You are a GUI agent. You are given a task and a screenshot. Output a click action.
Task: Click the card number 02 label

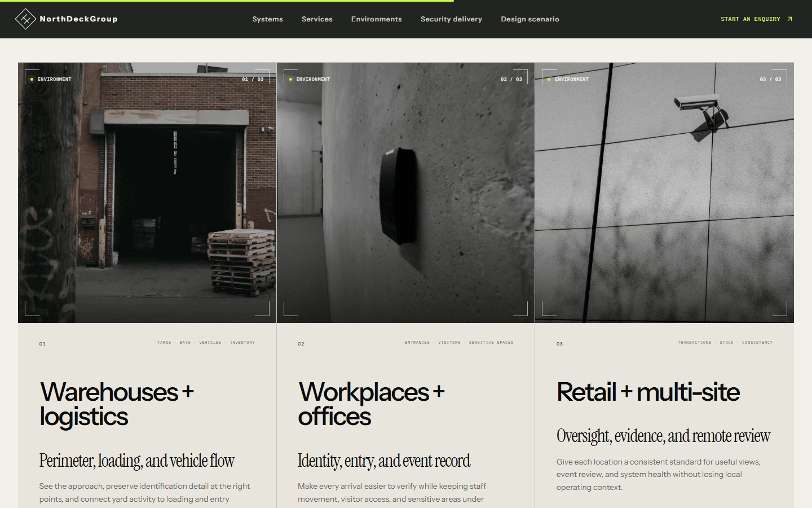(x=301, y=344)
